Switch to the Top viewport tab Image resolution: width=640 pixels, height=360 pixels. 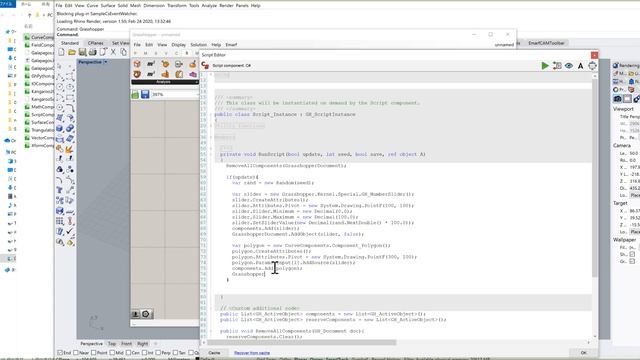pos(112,344)
